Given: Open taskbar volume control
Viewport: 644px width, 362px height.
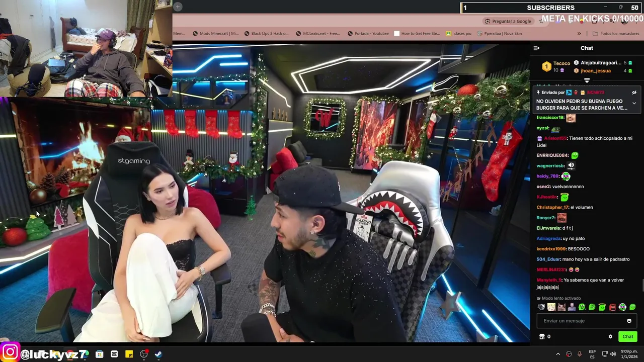Looking at the screenshot, I should [613, 354].
